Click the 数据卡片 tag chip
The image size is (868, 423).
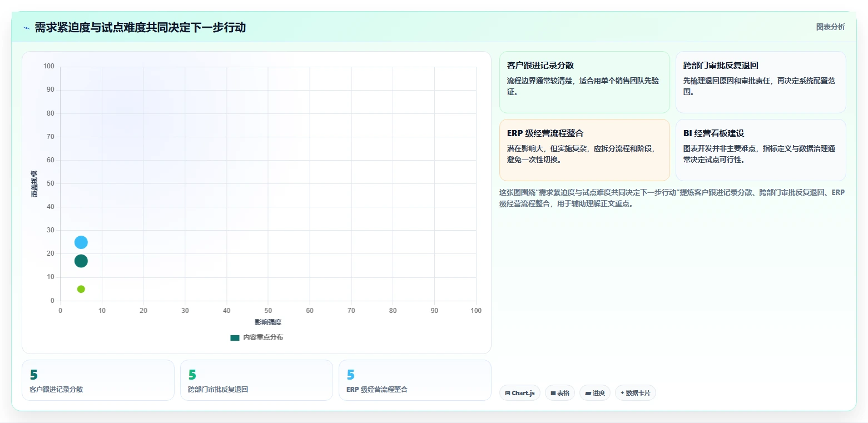[636, 393]
